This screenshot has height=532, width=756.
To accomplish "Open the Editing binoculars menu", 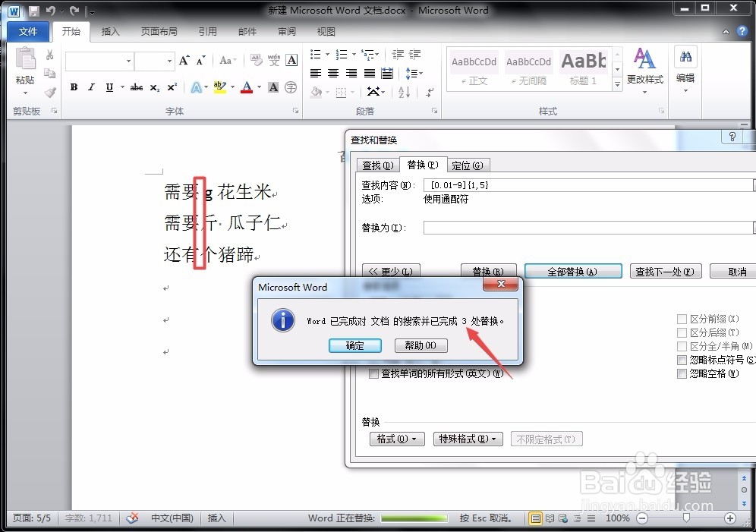I will (x=685, y=71).
